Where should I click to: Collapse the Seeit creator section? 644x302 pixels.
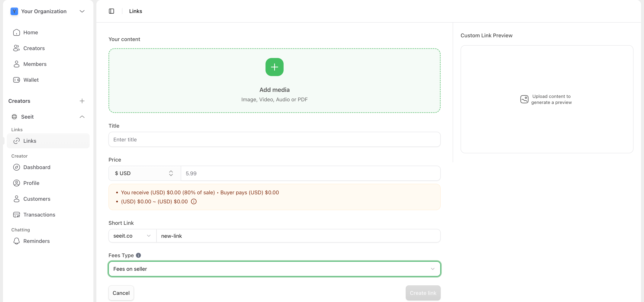82,117
